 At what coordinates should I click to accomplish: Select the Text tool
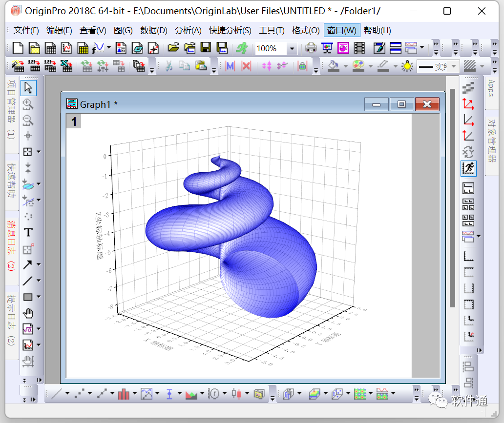[28, 232]
